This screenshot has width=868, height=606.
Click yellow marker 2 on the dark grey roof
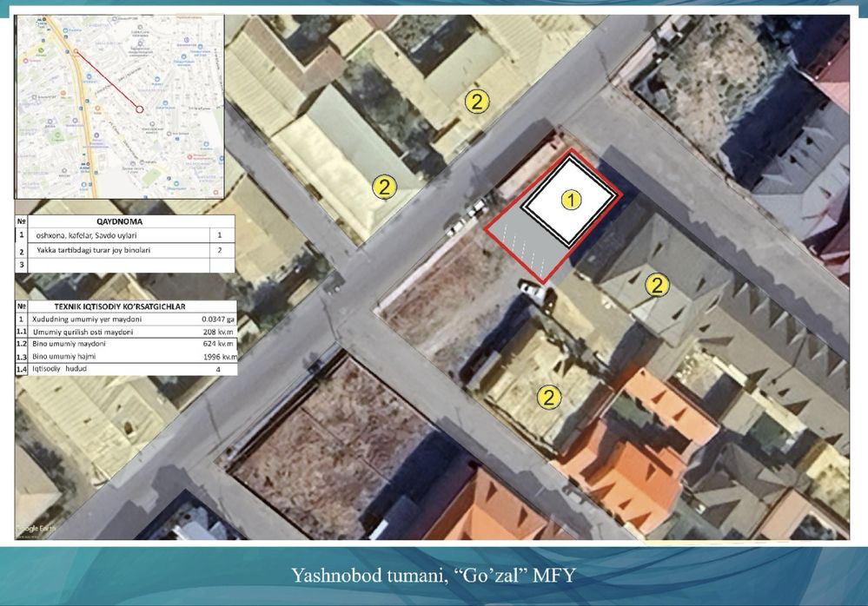[657, 286]
